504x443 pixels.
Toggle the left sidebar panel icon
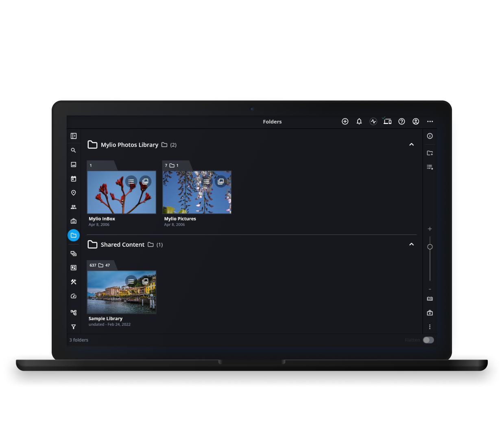(74, 136)
